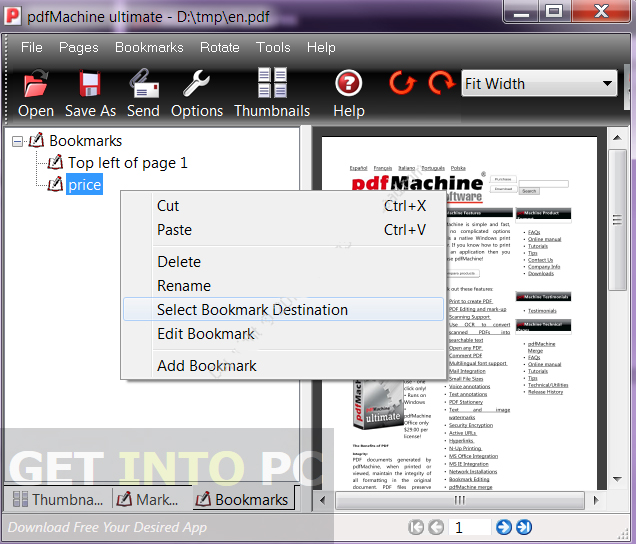Click the 'Español' language link
Image resolution: width=636 pixels, height=544 pixels.
click(359, 168)
